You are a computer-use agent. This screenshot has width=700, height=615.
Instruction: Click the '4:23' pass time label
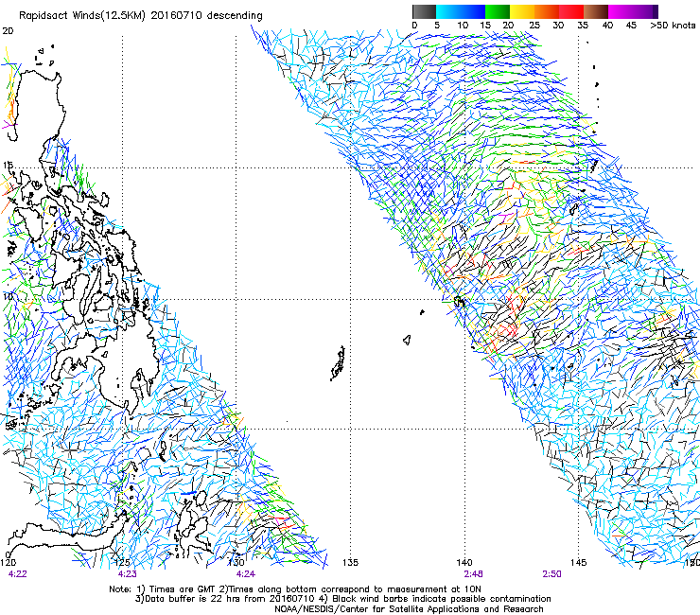coord(128,574)
